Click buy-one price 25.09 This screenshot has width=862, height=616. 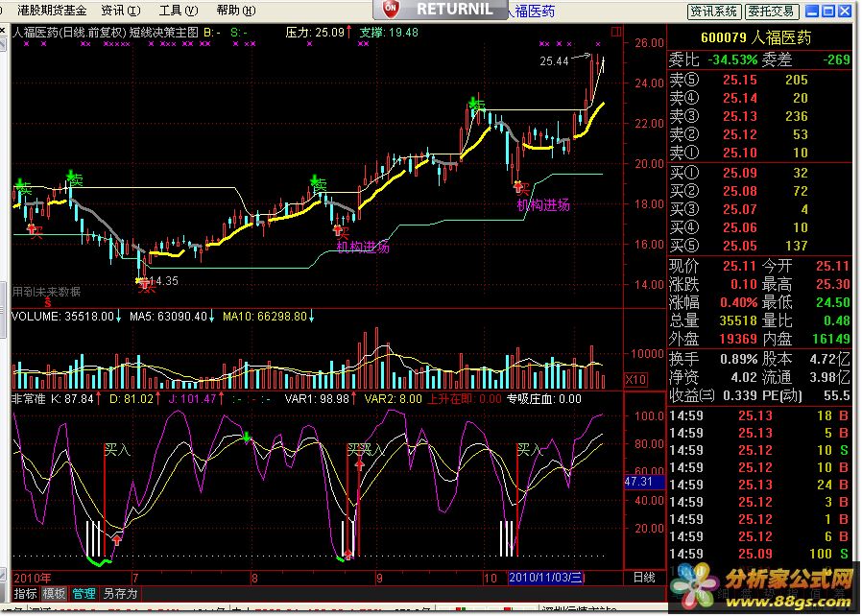(x=740, y=173)
